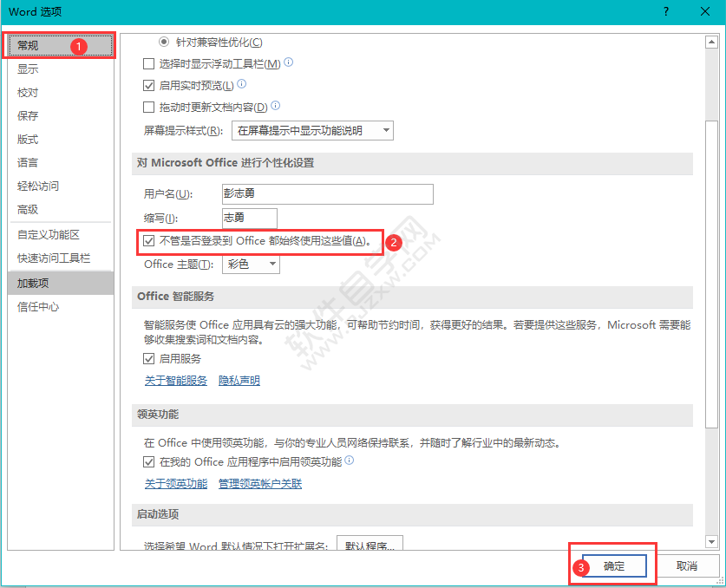Open the Help (?) icon in the title bar
Screen dimensions: 726x588
665,11
